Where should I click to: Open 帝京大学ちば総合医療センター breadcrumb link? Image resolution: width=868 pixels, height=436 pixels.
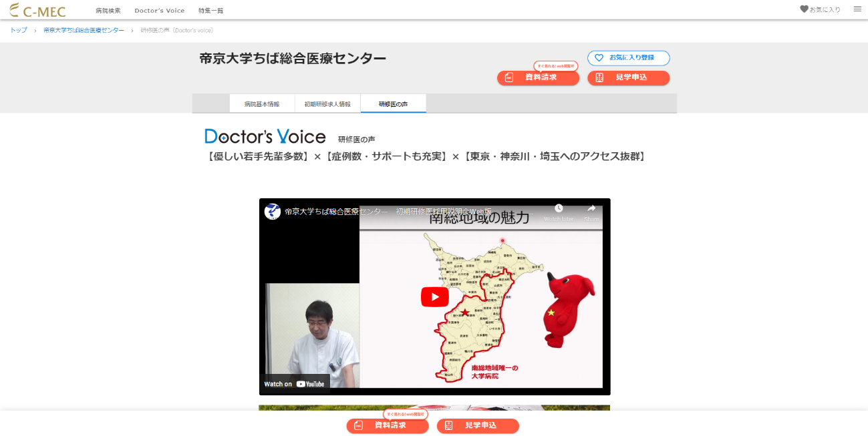[84, 31]
